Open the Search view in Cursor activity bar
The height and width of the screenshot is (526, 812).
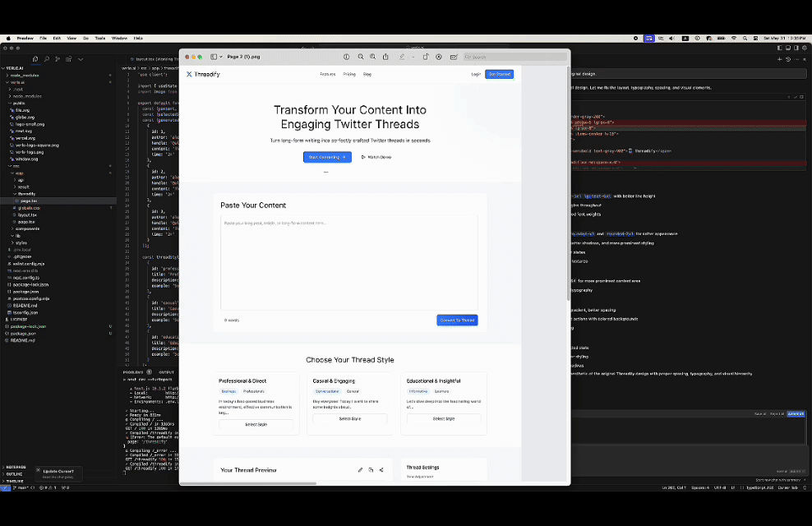(x=47, y=59)
